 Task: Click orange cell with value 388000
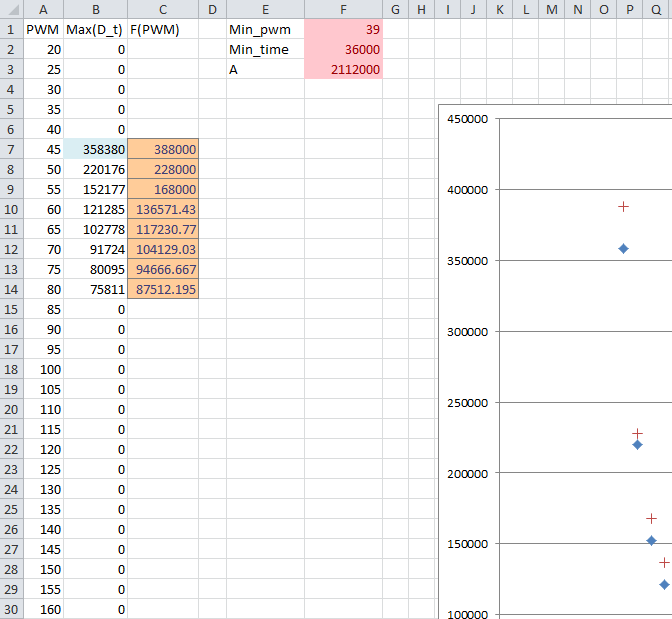[163, 149]
